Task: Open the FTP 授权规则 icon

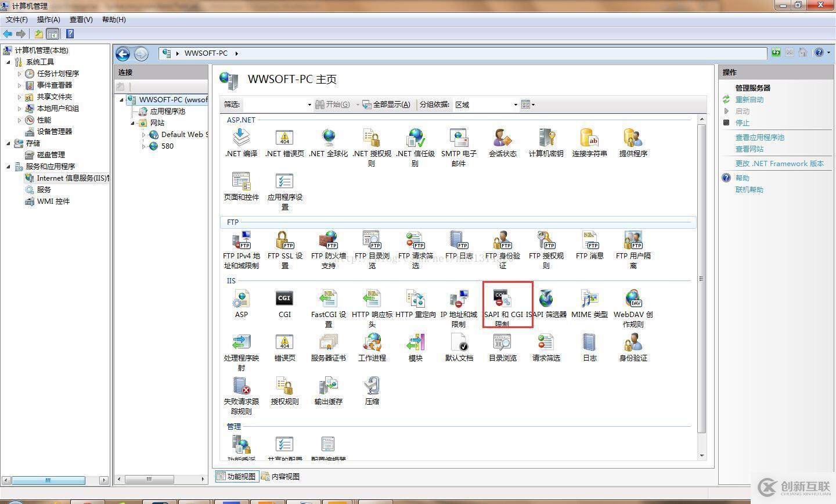Action: [x=546, y=250]
